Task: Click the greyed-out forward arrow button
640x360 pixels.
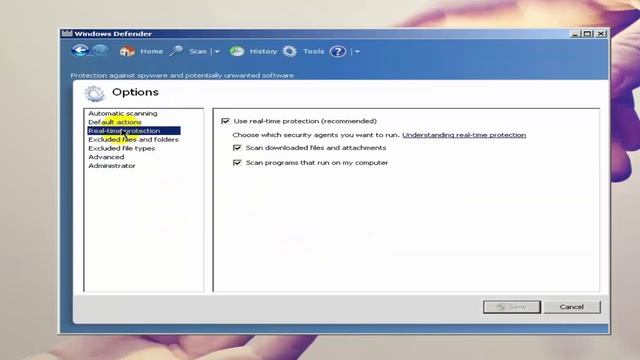Action: click(100, 51)
